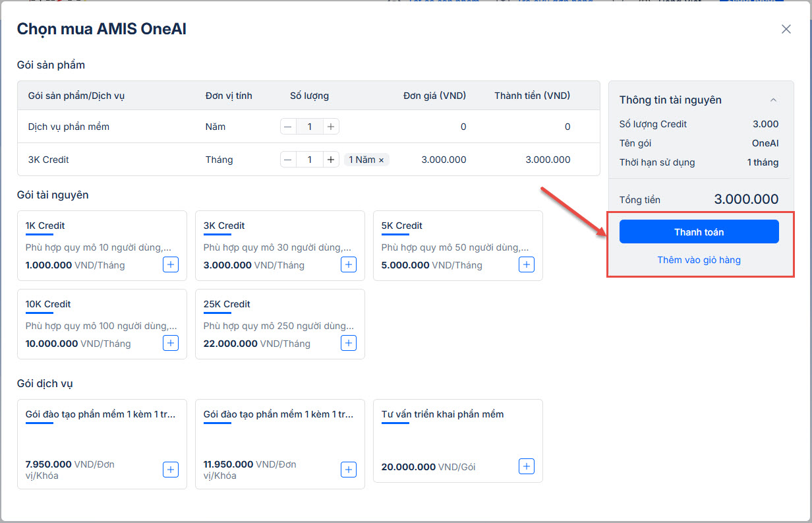Screen dimensions: 812x523
Task: Close the Chọn mua AMIS OneAI dialog
Action: (x=786, y=29)
